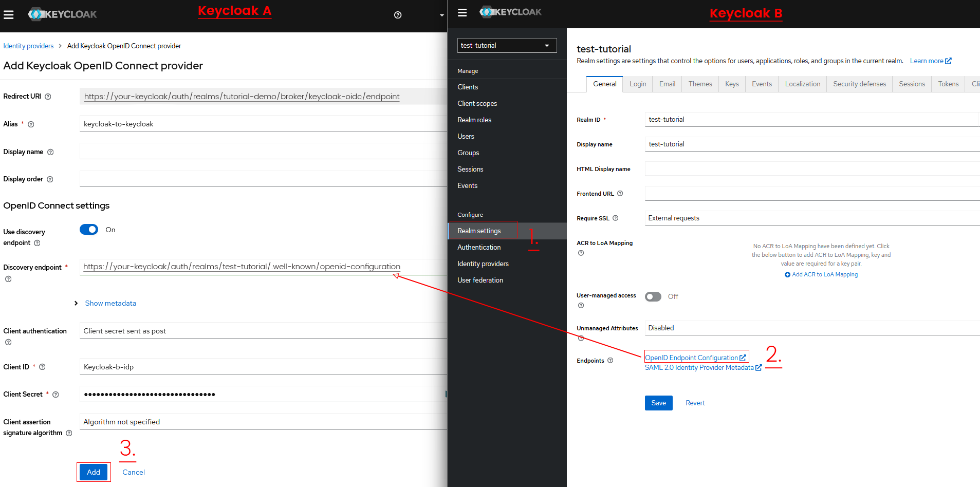
Task: Show help for Client authentication
Action: click(8, 342)
